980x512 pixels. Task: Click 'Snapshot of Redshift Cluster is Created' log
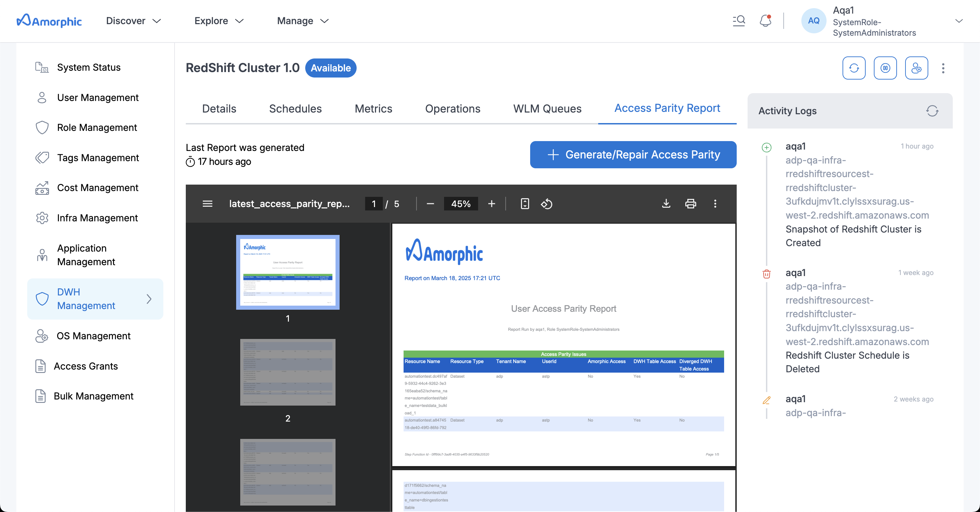853,236
